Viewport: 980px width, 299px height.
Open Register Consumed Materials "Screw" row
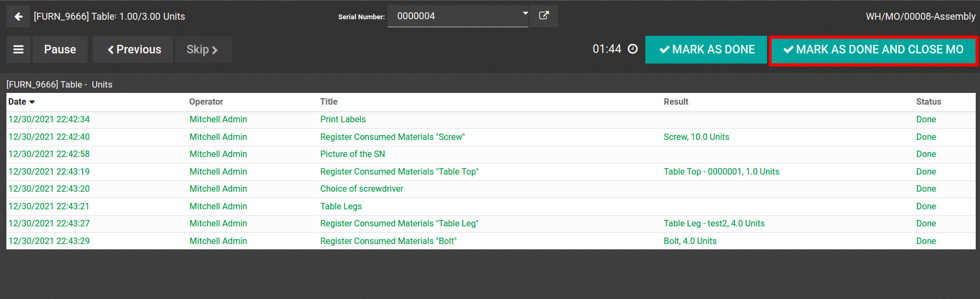(392, 137)
